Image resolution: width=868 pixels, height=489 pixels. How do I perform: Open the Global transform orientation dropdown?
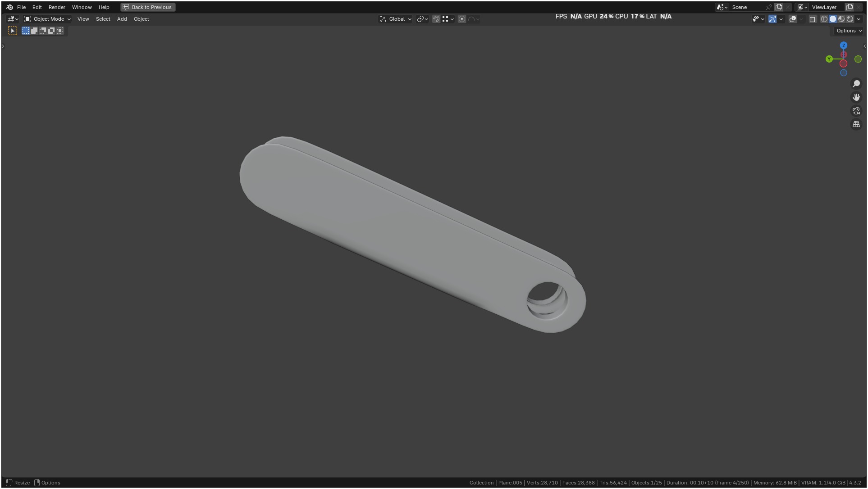coord(396,19)
